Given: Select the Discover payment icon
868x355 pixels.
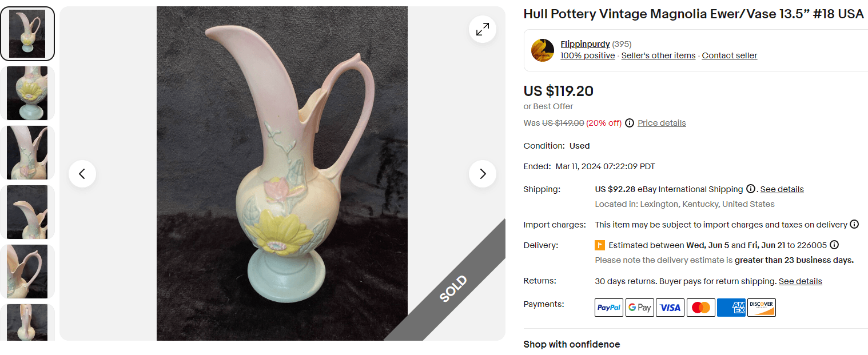Looking at the screenshot, I should [x=762, y=308].
